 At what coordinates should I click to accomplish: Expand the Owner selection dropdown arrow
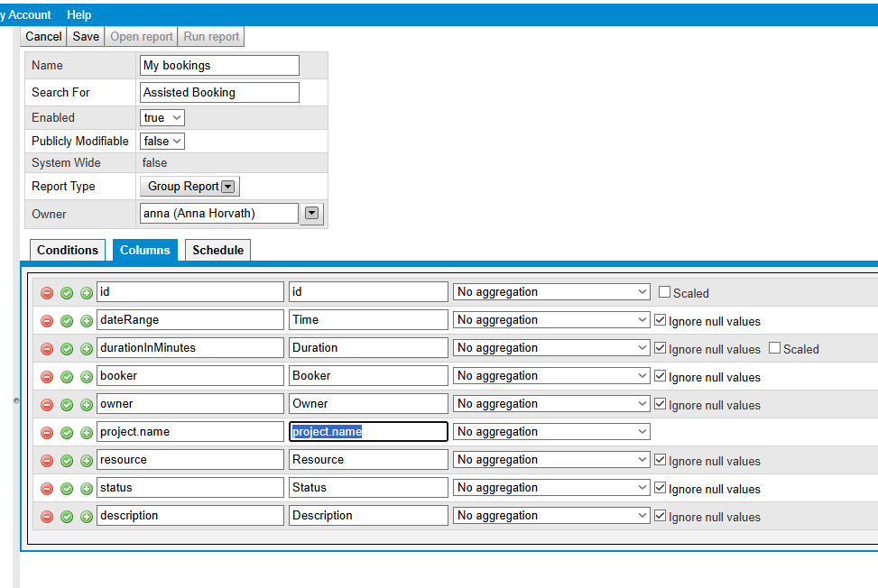tap(312, 213)
